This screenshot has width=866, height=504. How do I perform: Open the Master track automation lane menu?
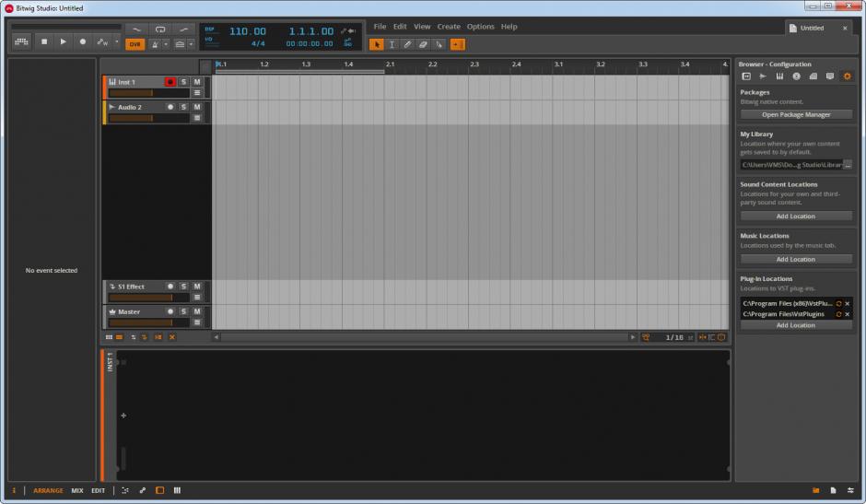196,322
